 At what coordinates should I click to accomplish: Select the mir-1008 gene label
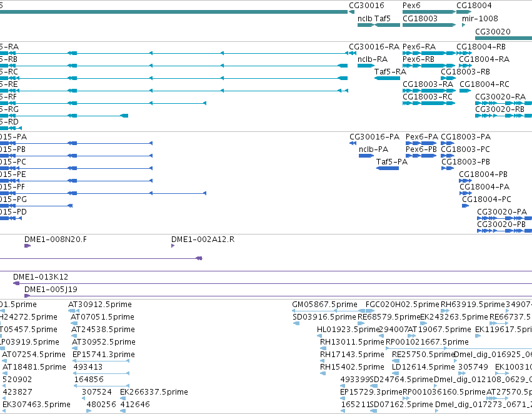pyautogui.click(x=479, y=19)
